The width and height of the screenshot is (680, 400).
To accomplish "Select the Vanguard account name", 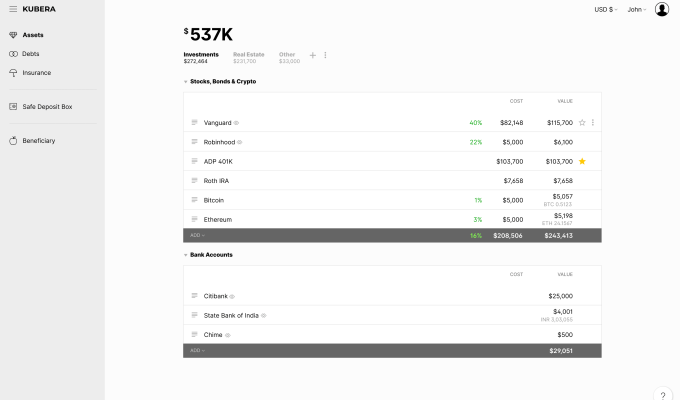I will [218, 123].
